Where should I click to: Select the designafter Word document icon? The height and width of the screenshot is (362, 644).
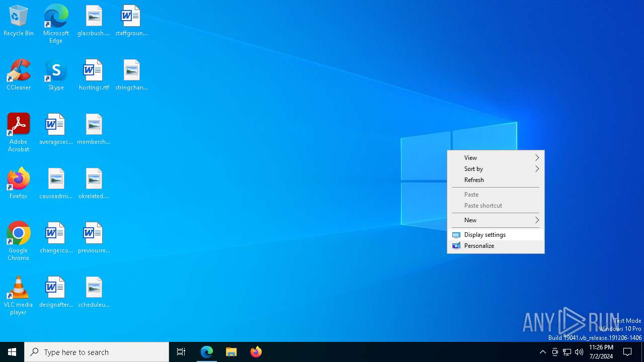click(56, 293)
